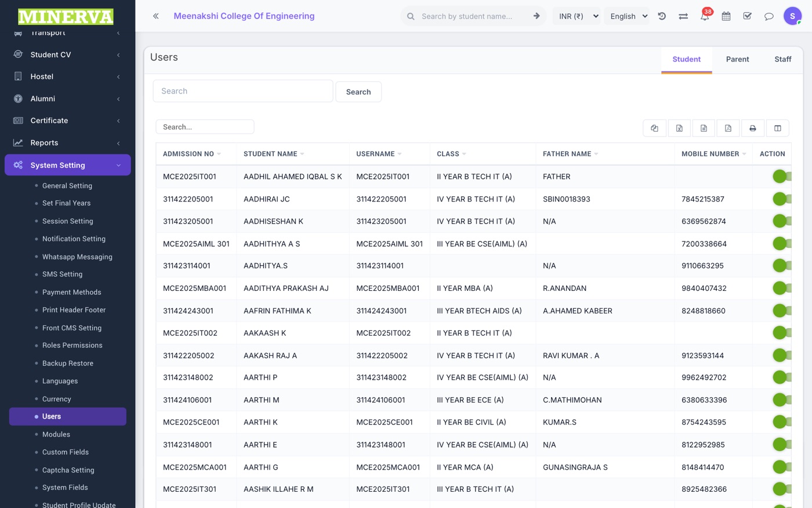Toggle status for AADHIL AHAMED IQBAL S K
Image resolution: width=812 pixels, height=508 pixels.
point(782,176)
